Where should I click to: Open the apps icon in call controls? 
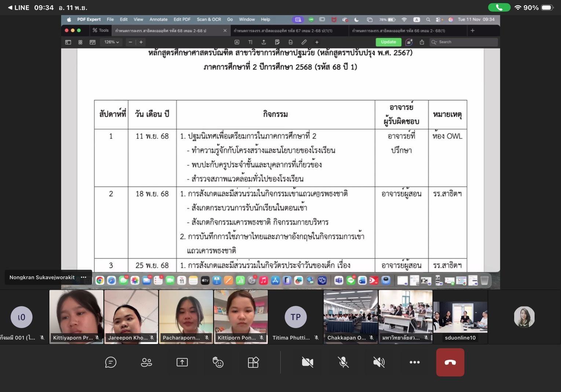point(253,362)
